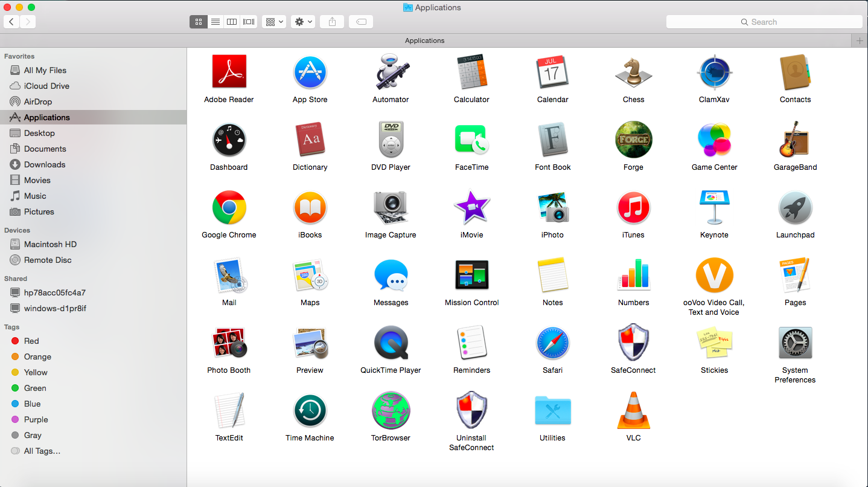Click the Maps app icon
This screenshot has height=487, width=868.
310,275
